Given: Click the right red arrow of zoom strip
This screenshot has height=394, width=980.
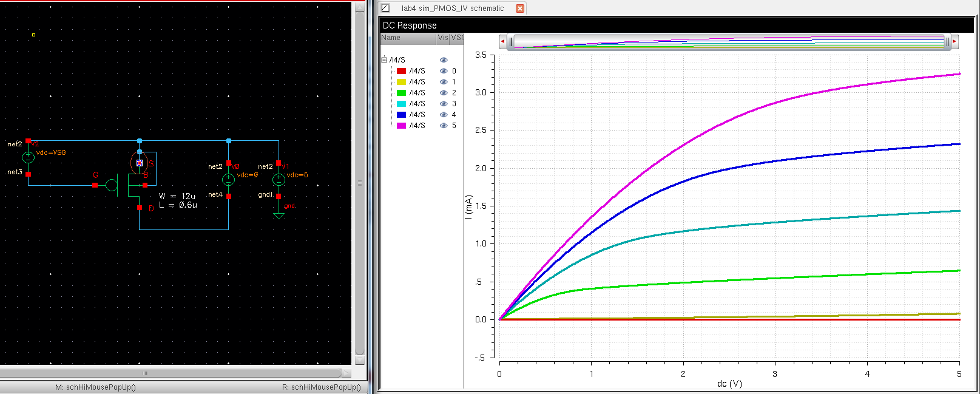Looking at the screenshot, I should (954, 41).
